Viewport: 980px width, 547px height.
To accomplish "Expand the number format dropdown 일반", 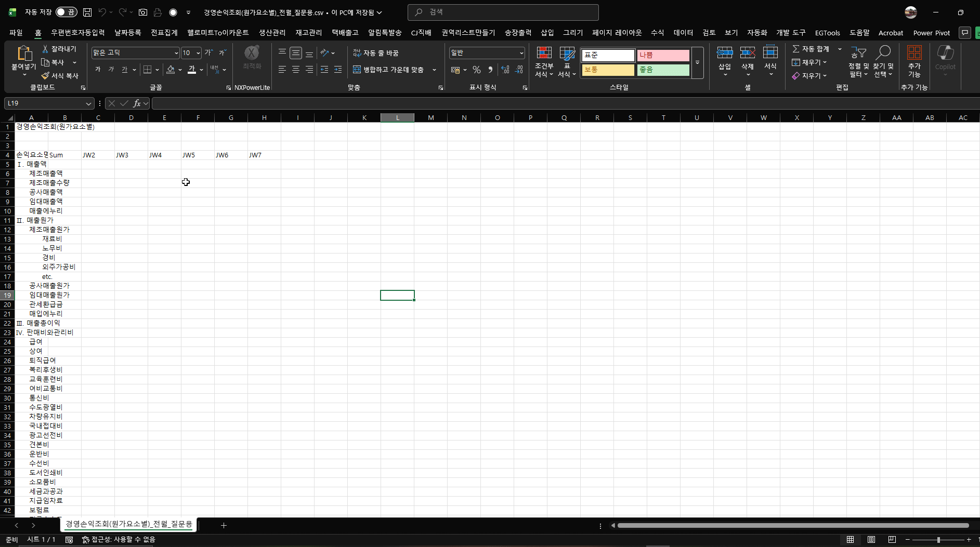I will pos(521,53).
